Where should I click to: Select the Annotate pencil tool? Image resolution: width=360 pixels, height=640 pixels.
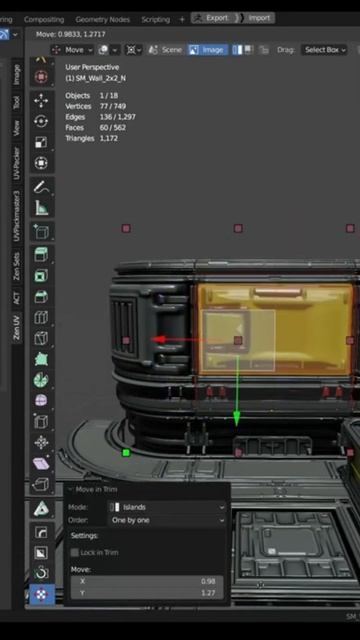pyautogui.click(x=41, y=187)
